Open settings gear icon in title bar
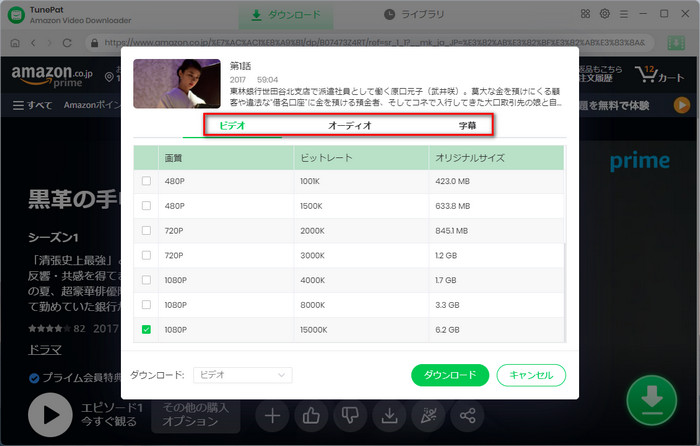700x446 pixels. [x=604, y=14]
